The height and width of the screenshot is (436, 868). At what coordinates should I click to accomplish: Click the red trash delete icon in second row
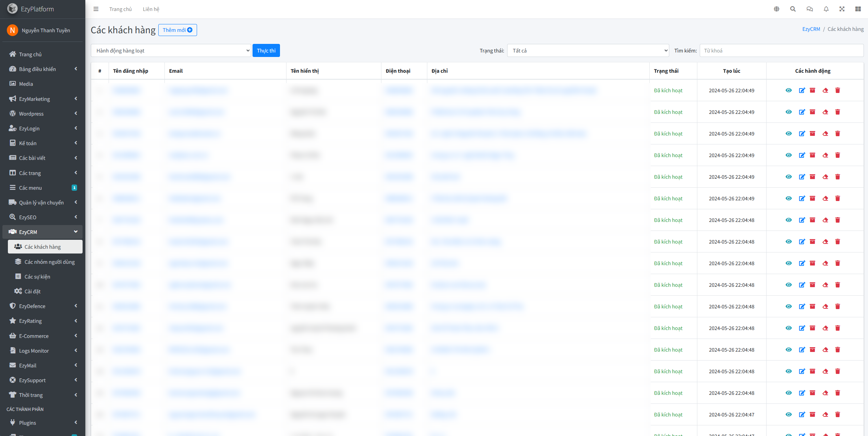(x=838, y=112)
